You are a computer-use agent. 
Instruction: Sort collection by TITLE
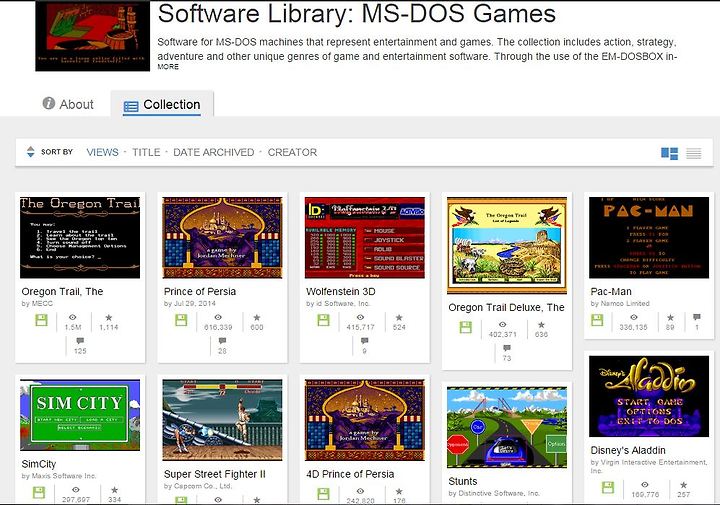[x=146, y=152]
